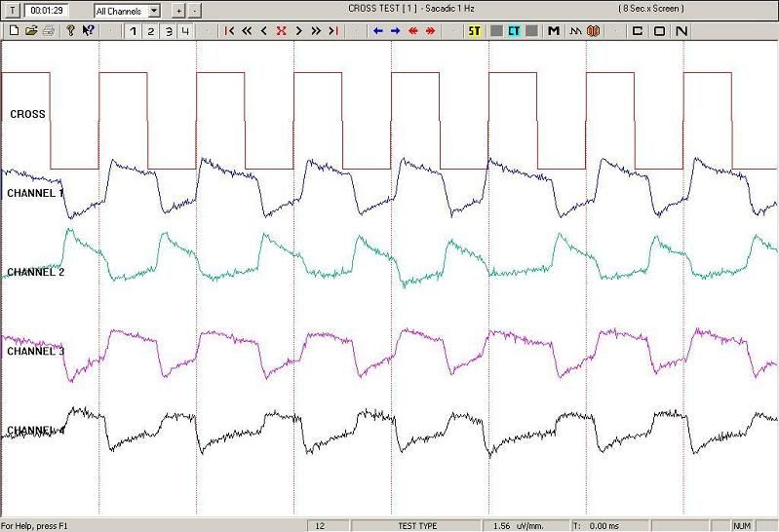The width and height of the screenshot is (779, 532).
Task: Click the small waveform zigzag icon
Action: [x=575, y=31]
